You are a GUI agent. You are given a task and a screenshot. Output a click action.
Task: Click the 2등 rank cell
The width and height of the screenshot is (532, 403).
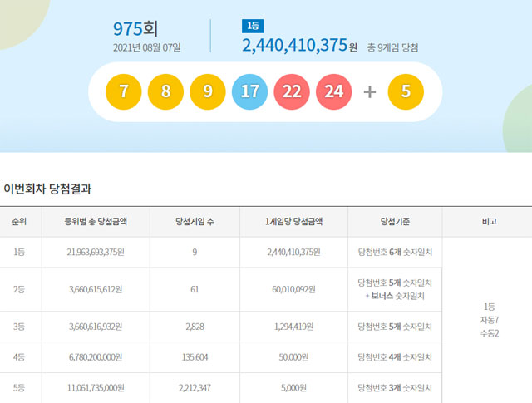click(x=19, y=289)
